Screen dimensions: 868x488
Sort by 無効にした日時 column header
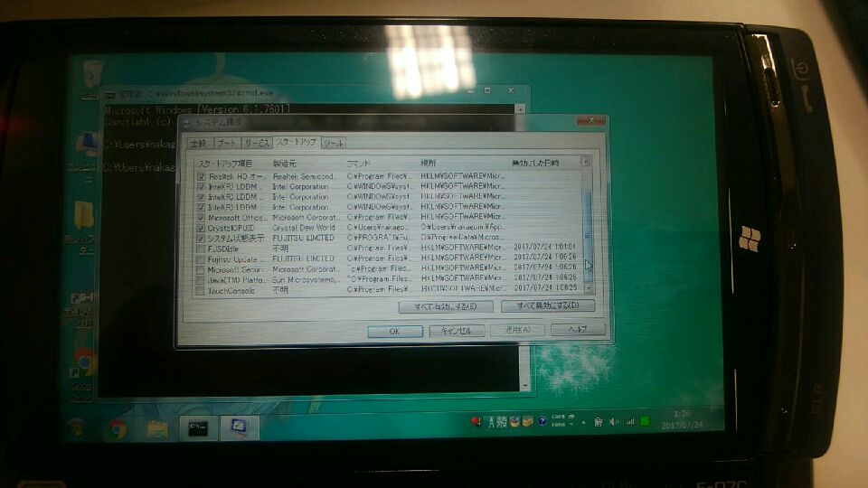click(534, 163)
